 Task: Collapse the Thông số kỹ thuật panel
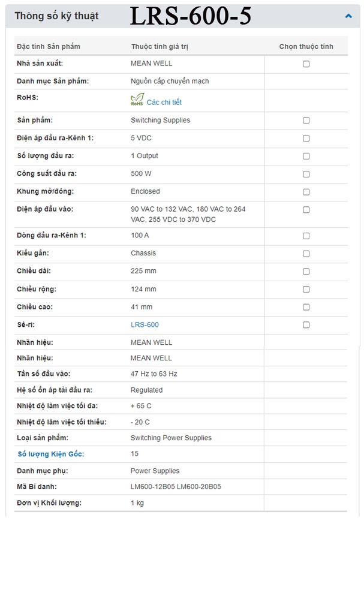click(x=348, y=16)
